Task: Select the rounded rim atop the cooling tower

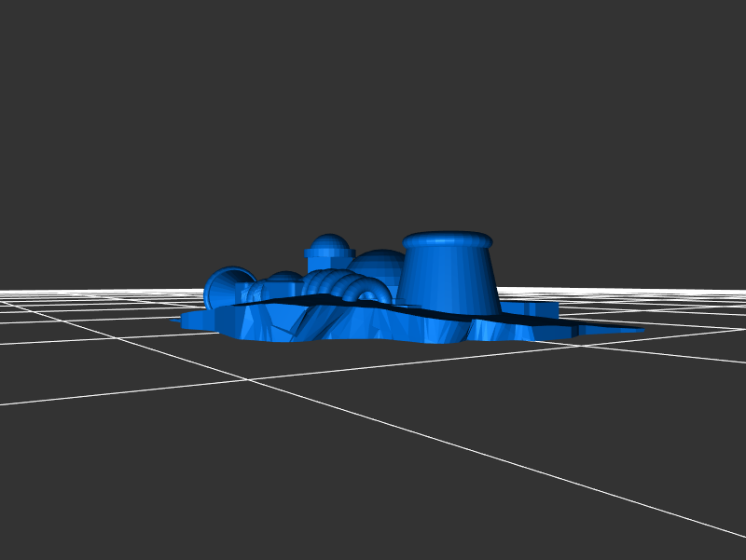Action: (x=448, y=240)
